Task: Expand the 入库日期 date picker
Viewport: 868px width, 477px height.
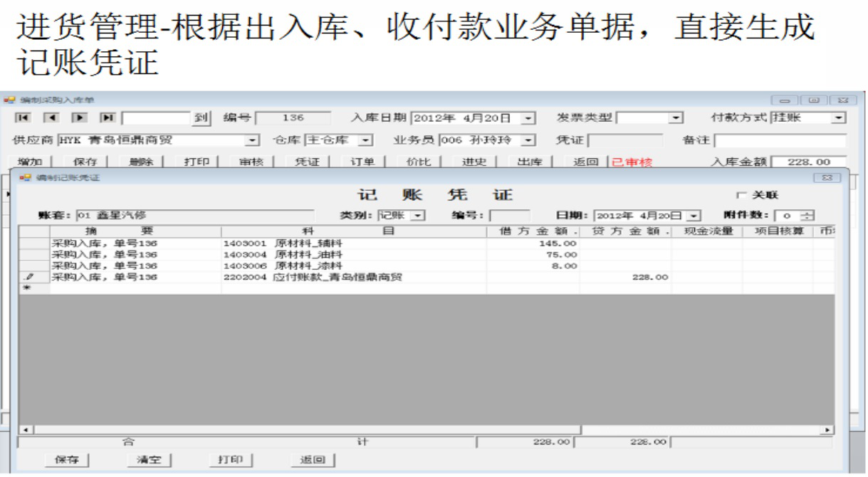Action: [528, 118]
